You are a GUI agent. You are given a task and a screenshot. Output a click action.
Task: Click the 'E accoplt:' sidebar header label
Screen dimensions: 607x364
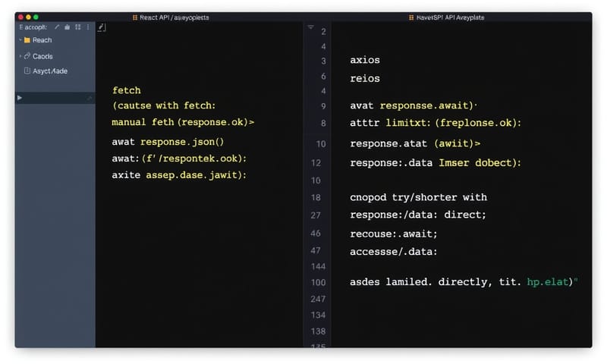(x=33, y=27)
